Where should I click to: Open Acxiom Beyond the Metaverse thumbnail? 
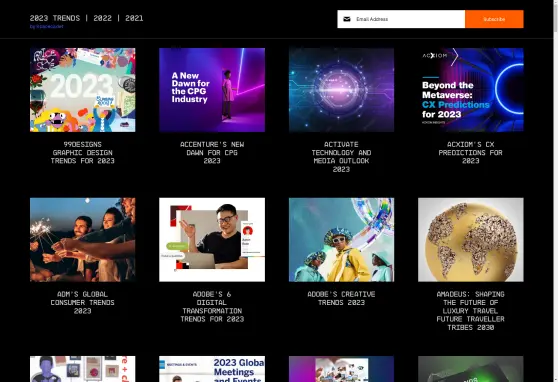pyautogui.click(x=471, y=90)
